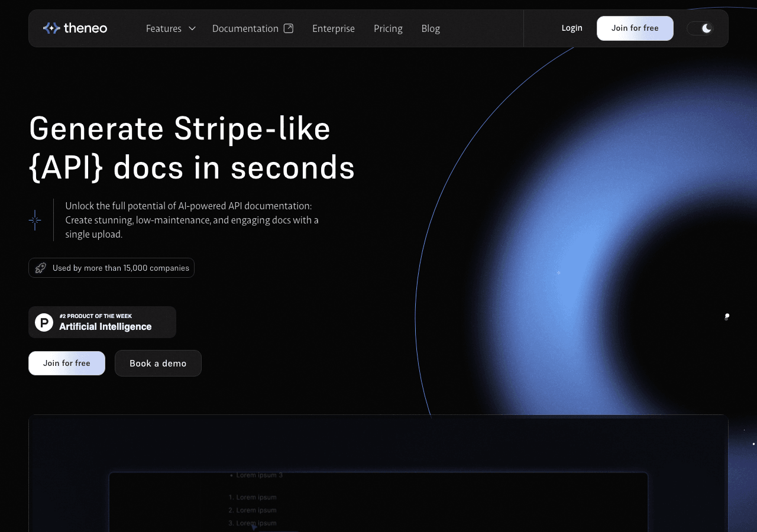Image resolution: width=757 pixels, height=532 pixels.
Task: Click the Login link
Action: click(x=572, y=28)
